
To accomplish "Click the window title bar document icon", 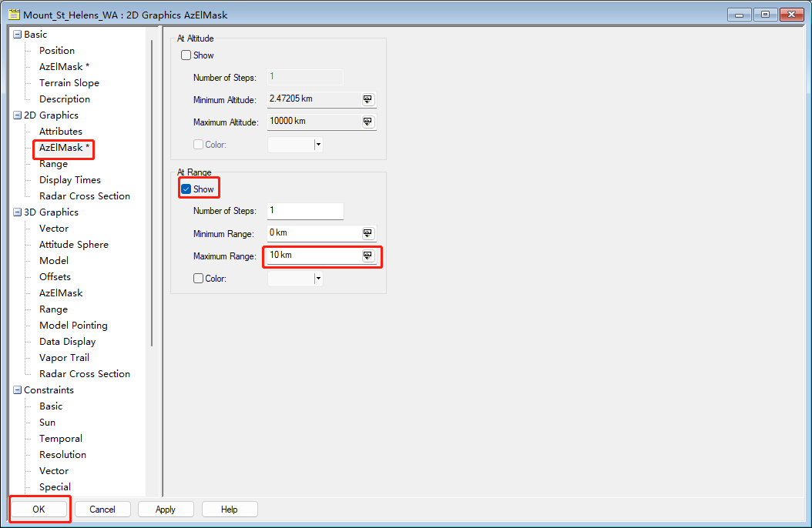I will coord(13,15).
